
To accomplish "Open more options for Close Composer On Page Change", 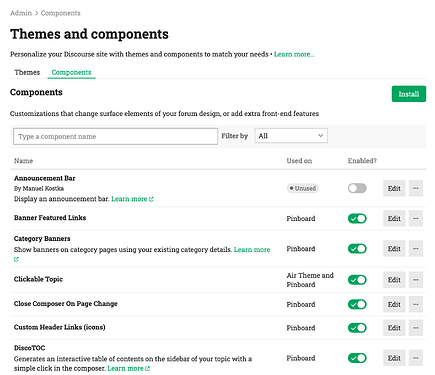I will click(x=416, y=304).
